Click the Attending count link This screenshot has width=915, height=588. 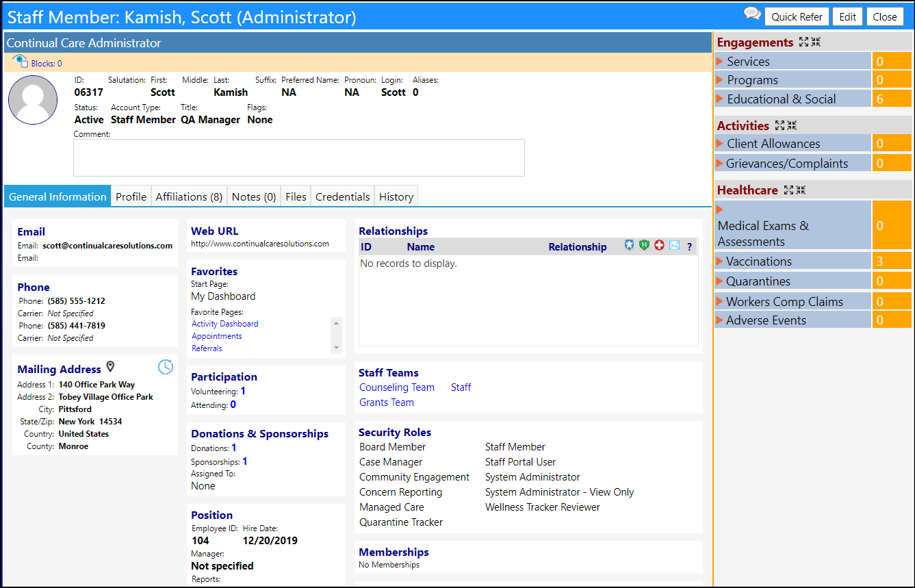pos(233,405)
